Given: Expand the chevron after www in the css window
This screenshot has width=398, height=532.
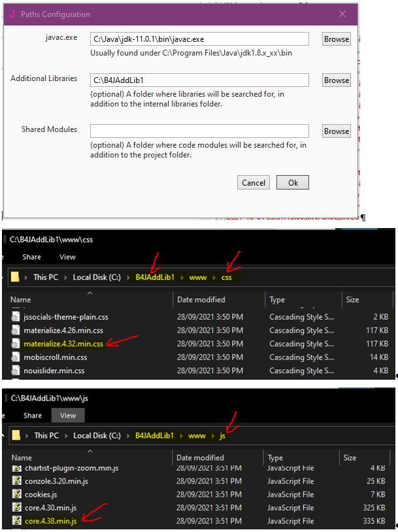Looking at the screenshot, I should coord(214,278).
